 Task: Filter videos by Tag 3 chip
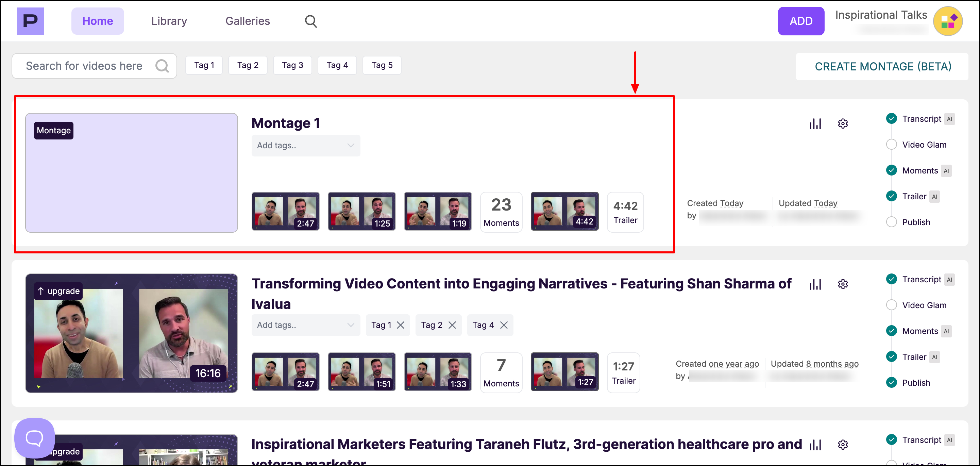click(292, 65)
